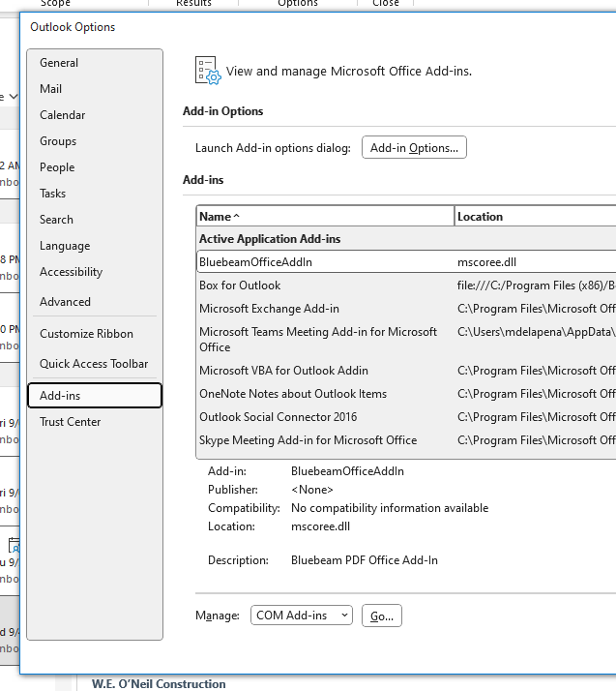Sort add-ins by Location column header
The width and height of the screenshot is (616, 691).
pos(535,217)
